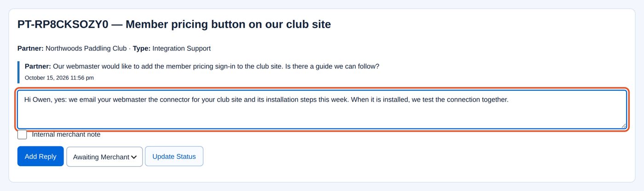
Task: Place the cursor after "test the connection together."
Action: (x=509, y=99)
